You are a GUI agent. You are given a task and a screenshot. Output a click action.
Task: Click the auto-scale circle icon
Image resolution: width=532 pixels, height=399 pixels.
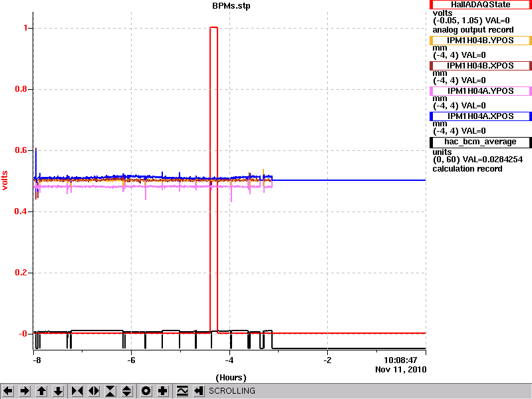pos(146,391)
